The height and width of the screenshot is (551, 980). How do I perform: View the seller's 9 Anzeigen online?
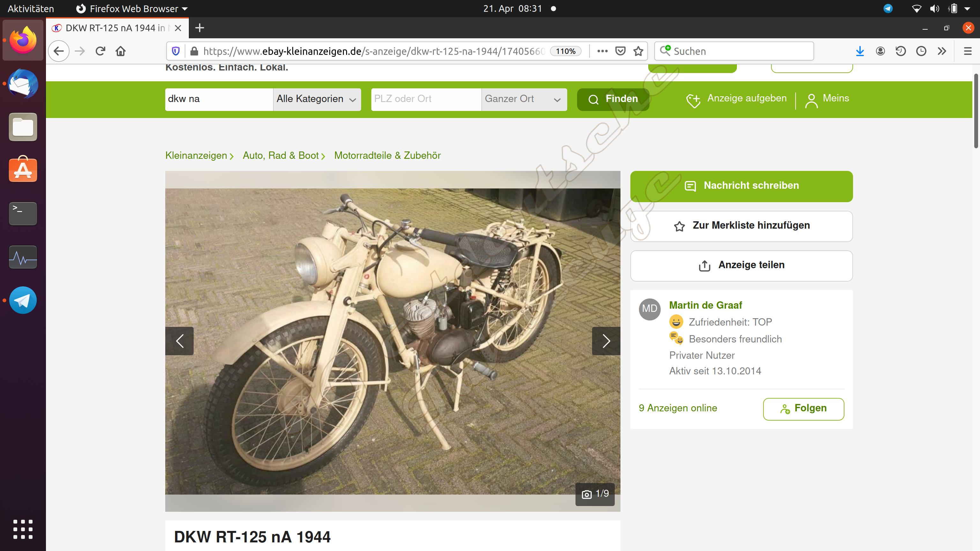678,408
